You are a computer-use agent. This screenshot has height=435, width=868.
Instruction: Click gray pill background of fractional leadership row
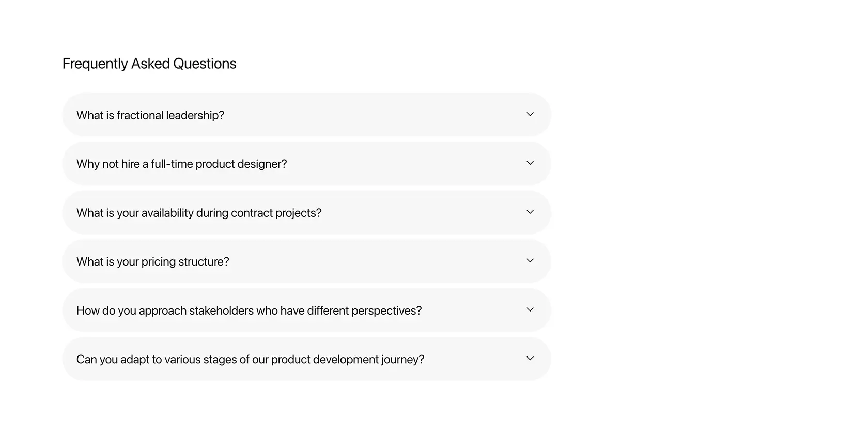pos(372,115)
